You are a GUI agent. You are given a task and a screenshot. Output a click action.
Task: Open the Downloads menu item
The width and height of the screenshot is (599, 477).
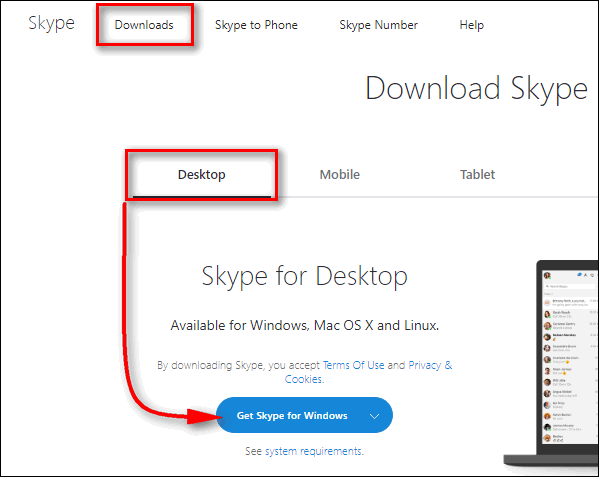point(144,25)
